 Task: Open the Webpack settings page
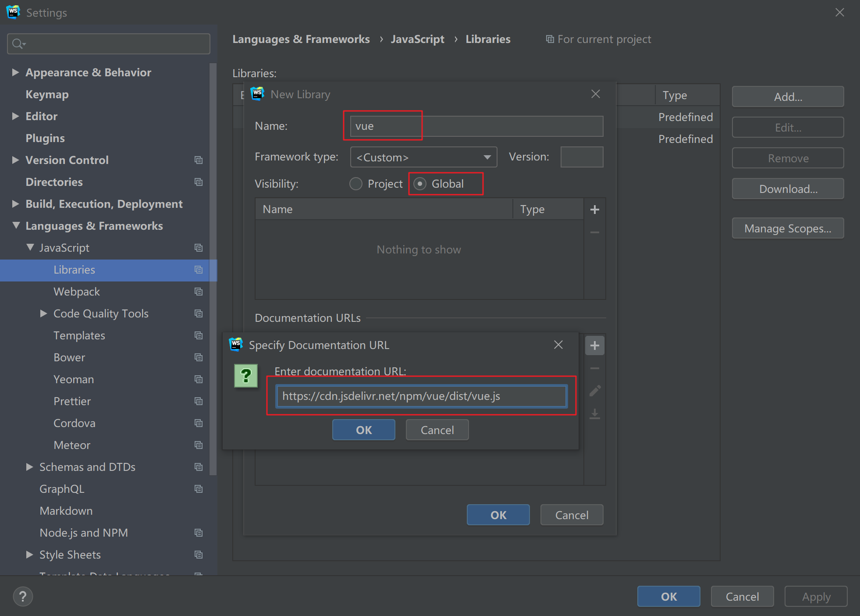pos(77,292)
